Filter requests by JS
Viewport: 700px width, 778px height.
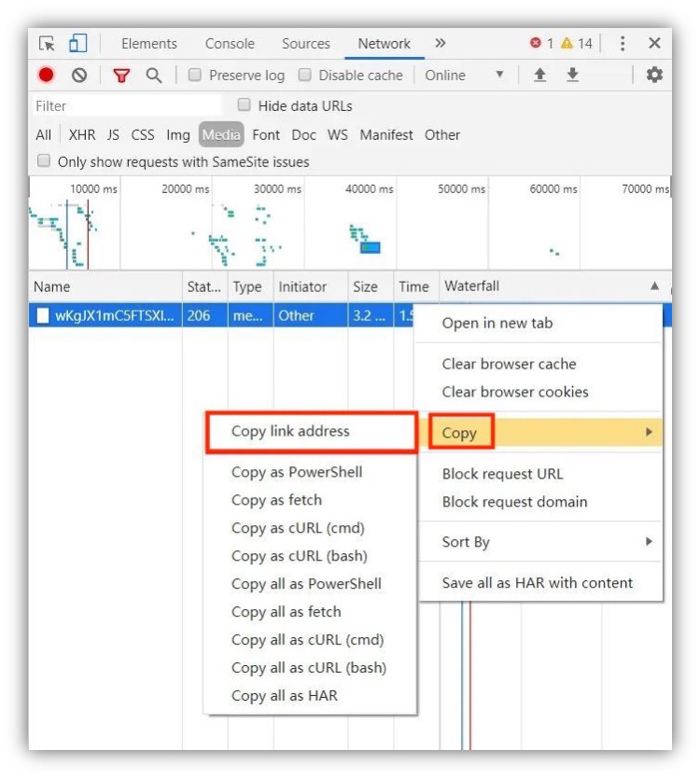click(113, 135)
